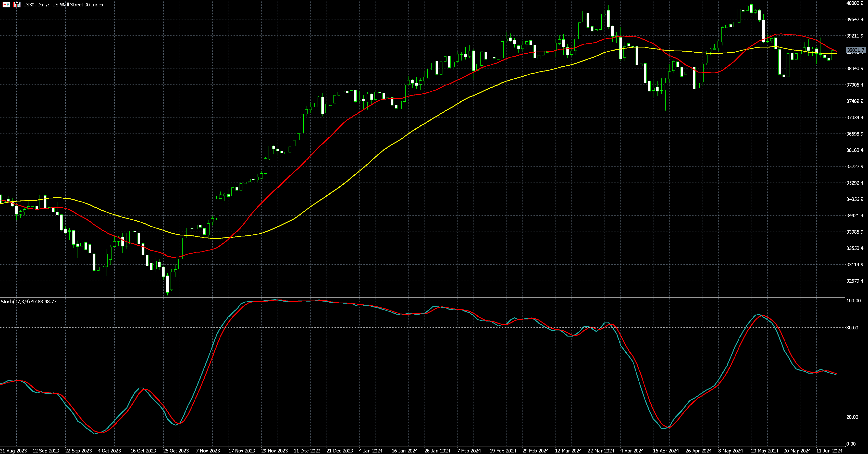The width and height of the screenshot is (868, 454).
Task: Click the Depth of Market icon
Action: click(x=6, y=5)
